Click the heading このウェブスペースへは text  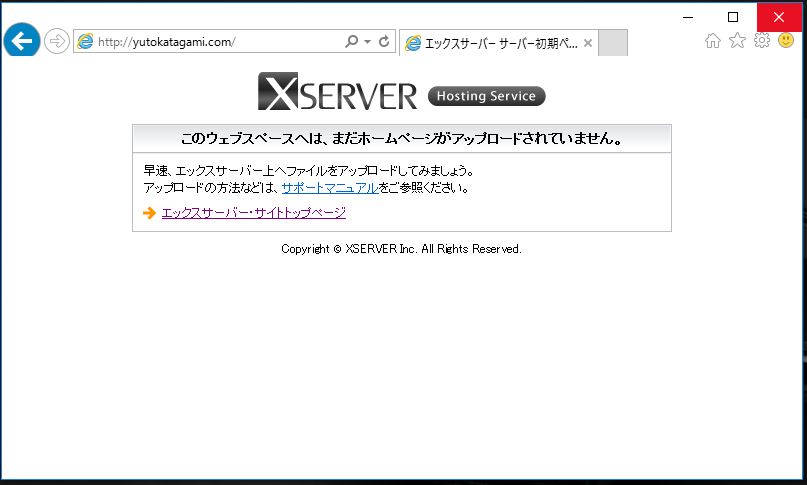(x=401, y=138)
